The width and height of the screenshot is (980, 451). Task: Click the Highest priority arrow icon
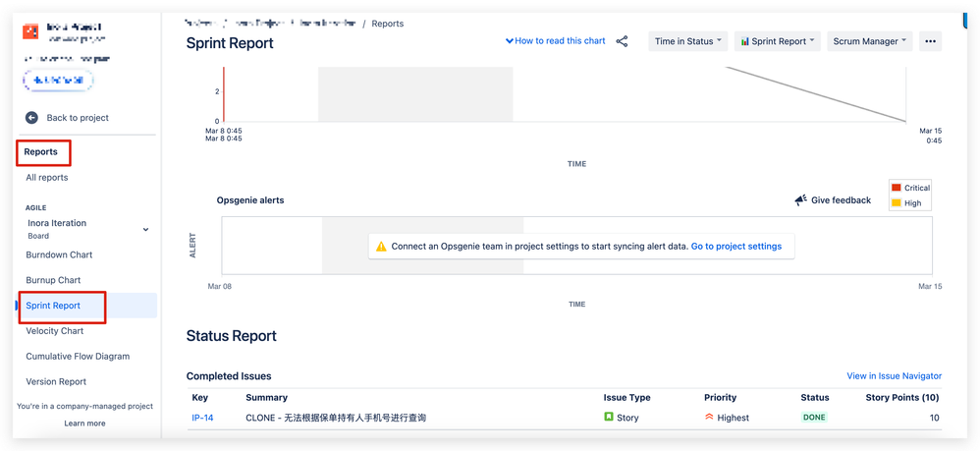(x=709, y=417)
